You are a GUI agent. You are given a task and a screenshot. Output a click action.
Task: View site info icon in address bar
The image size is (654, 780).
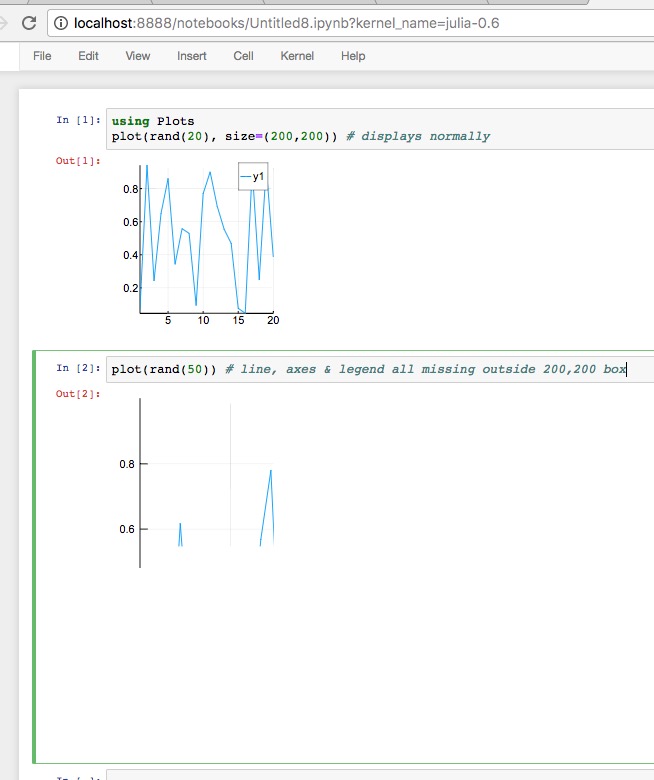pos(61,23)
